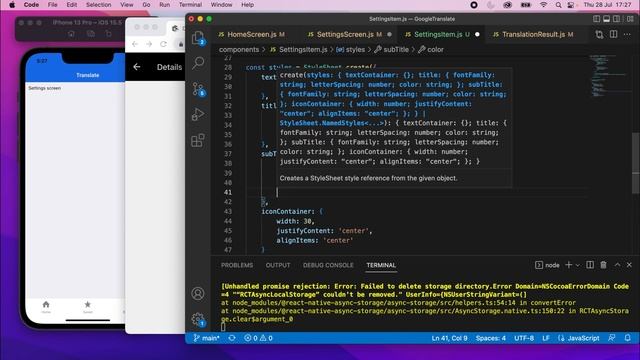
Task: Click the browser reload button behind VS Code
Action: (163, 44)
